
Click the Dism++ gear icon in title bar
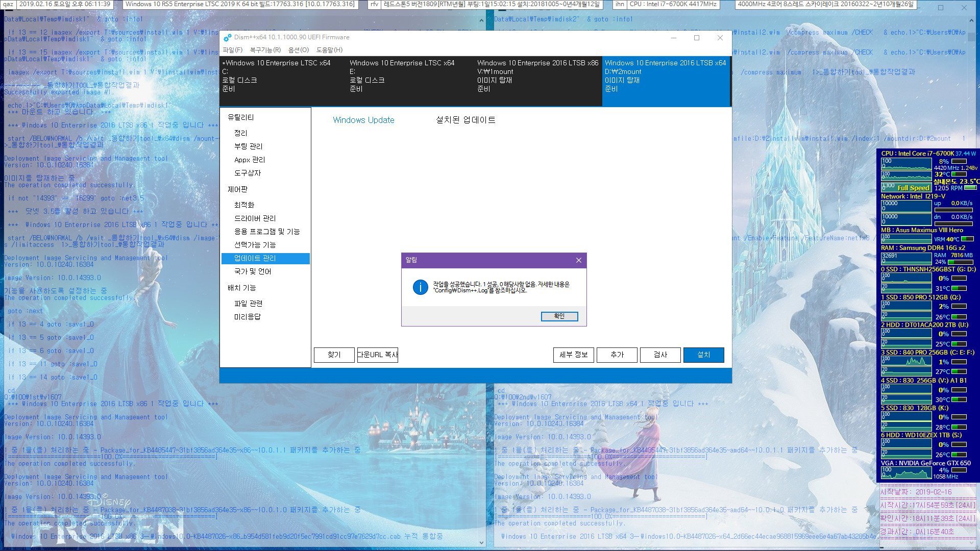pyautogui.click(x=228, y=37)
